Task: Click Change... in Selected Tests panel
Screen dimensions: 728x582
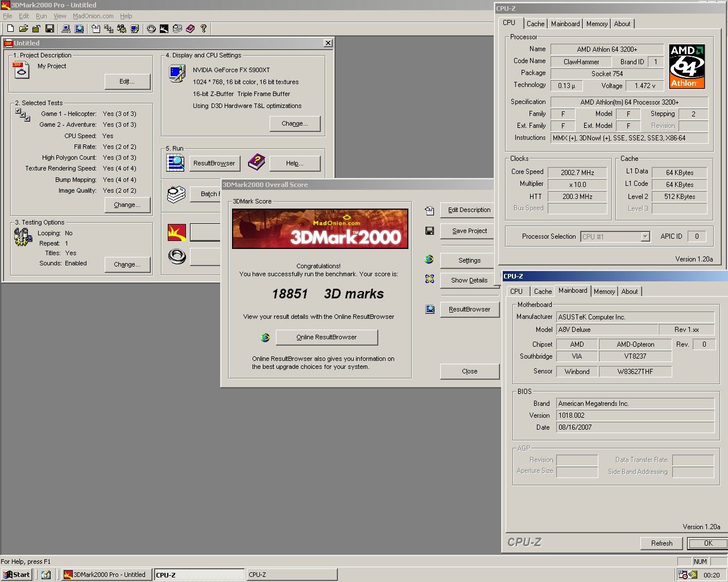Action: coord(127,205)
